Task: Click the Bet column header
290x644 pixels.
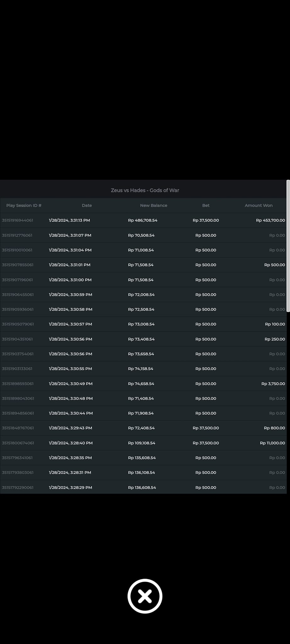Action: tap(206, 205)
